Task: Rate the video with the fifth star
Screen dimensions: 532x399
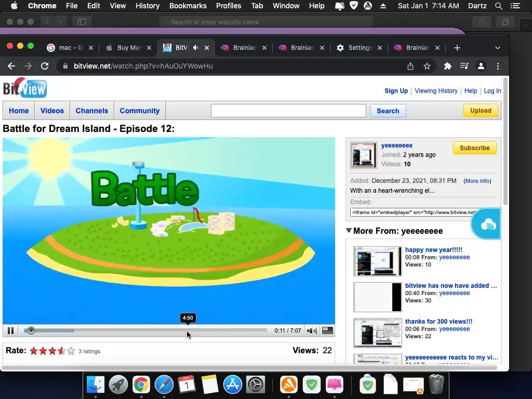Action: click(x=71, y=351)
